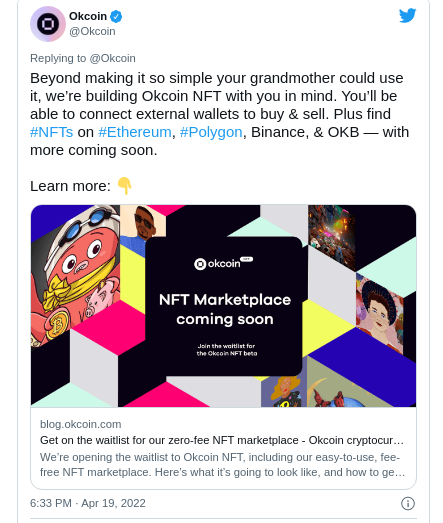This screenshot has width=443, height=523.
Task: Open the @Okcoin handle below name
Action: tap(92, 31)
